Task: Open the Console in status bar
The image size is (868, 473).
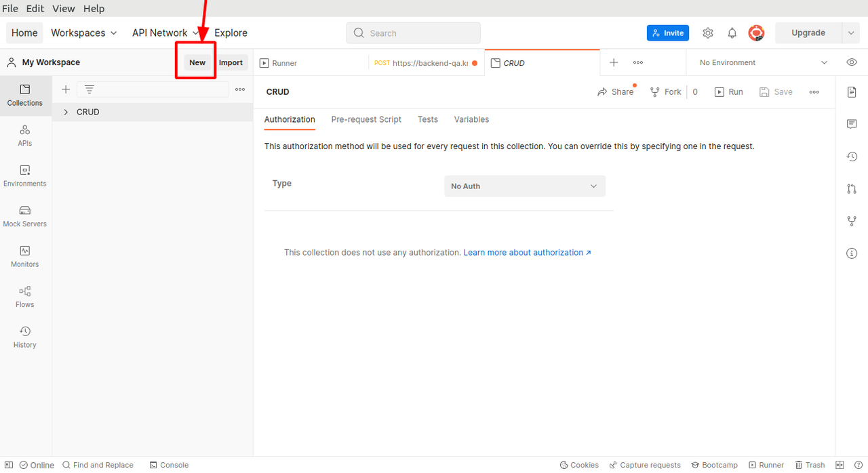Action: tap(169, 465)
